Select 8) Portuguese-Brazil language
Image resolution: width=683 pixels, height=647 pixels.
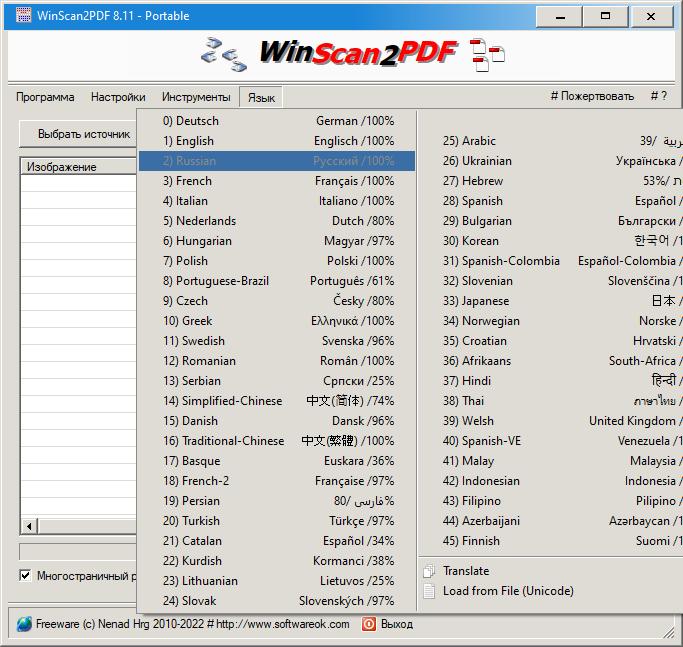pos(277,281)
